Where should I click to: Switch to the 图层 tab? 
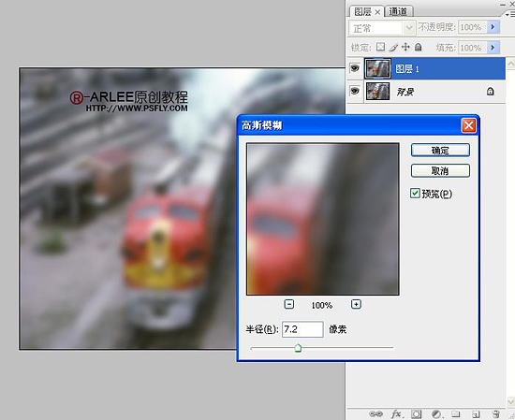click(362, 12)
